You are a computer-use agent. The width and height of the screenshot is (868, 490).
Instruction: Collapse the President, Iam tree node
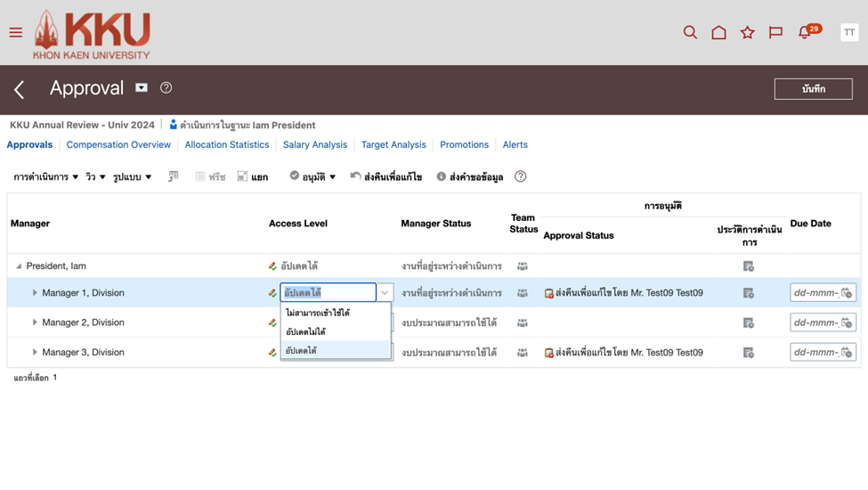(19, 266)
